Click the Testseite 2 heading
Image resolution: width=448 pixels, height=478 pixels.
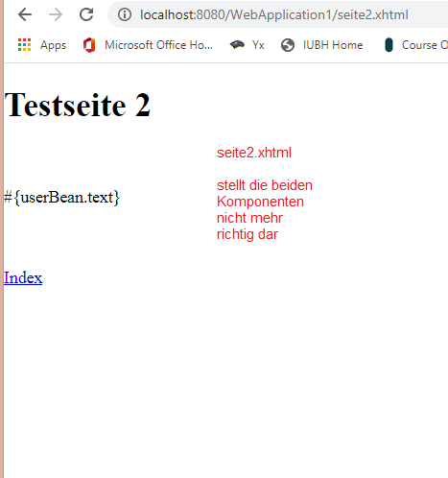click(x=77, y=105)
